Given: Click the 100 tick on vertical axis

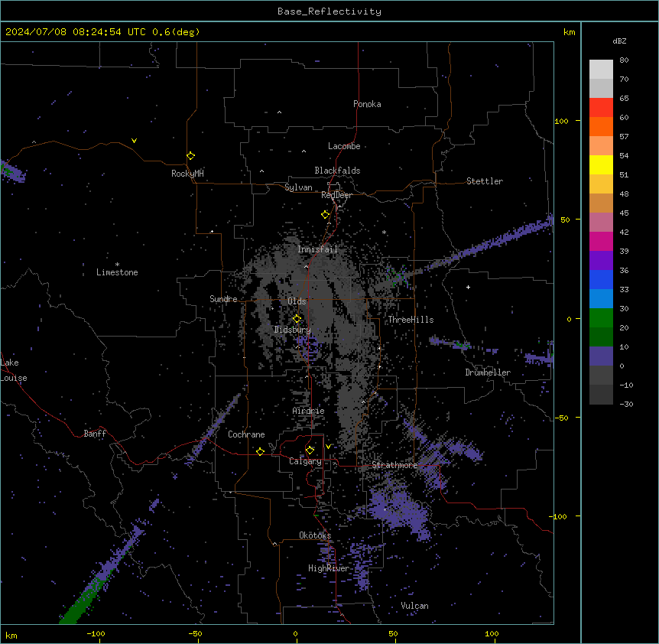Looking at the screenshot, I should pos(561,121).
